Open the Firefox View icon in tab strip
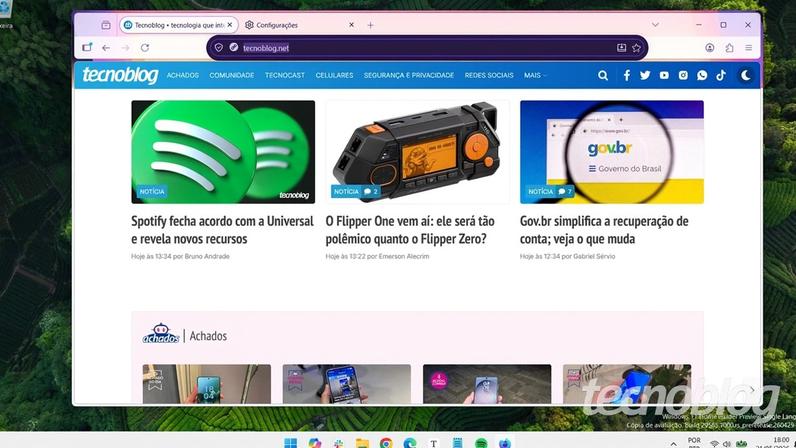This screenshot has height=448, width=796. point(106,25)
